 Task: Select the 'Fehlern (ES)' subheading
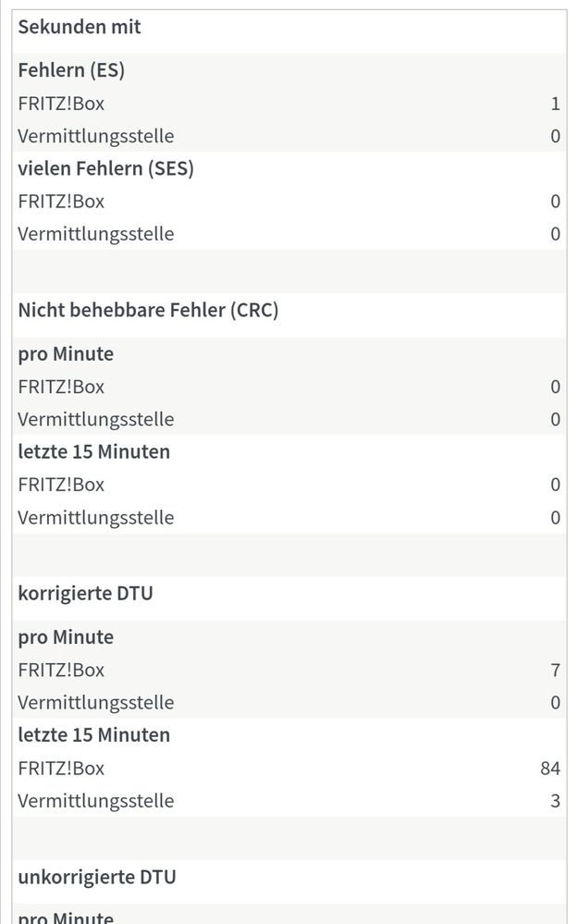point(71,70)
